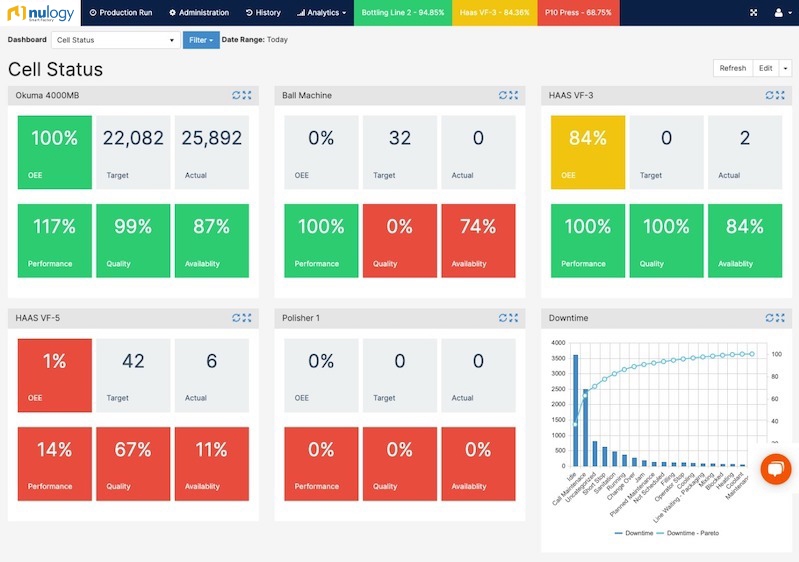The width and height of the screenshot is (799, 562).
Task: Refresh the Polisher 1 panel
Action: pyautogui.click(x=502, y=318)
